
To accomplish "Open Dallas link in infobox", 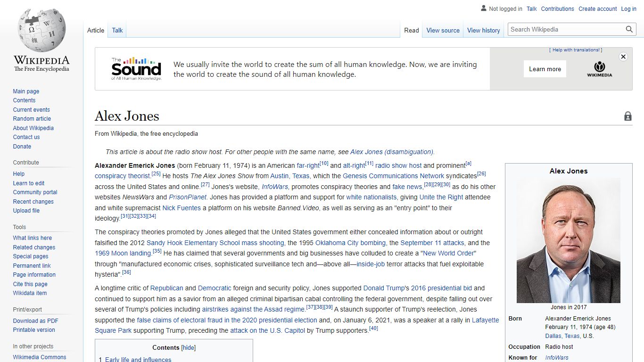I will point(553,336).
